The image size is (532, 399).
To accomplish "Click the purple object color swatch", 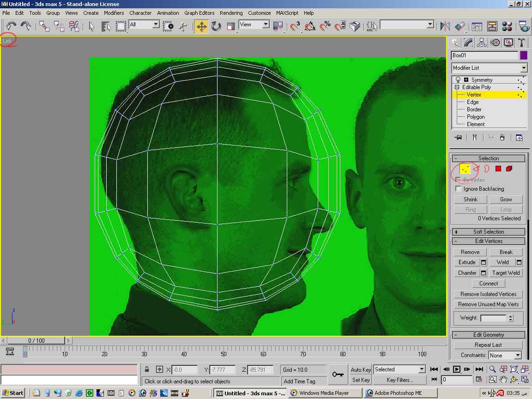I will [x=524, y=55].
